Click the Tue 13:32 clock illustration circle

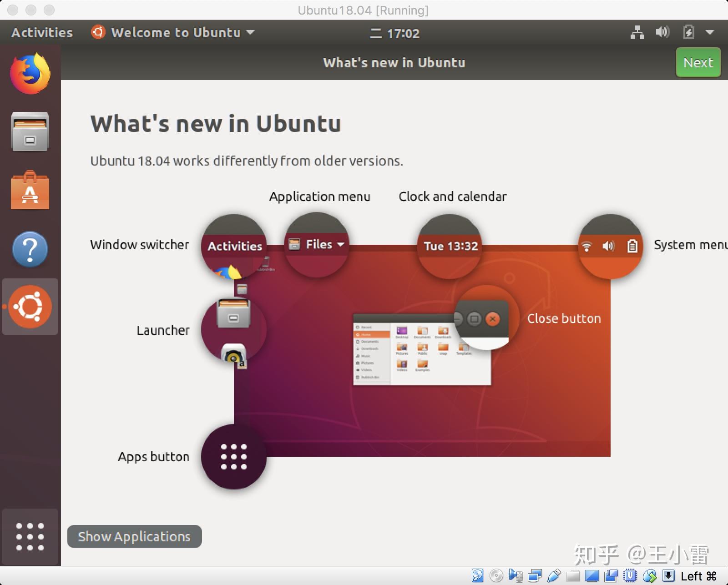pos(450,246)
